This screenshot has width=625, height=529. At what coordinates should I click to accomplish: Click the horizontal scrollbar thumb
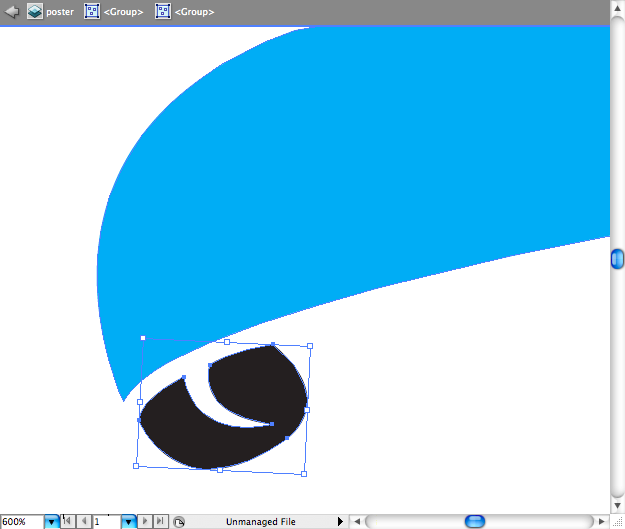pos(475,521)
